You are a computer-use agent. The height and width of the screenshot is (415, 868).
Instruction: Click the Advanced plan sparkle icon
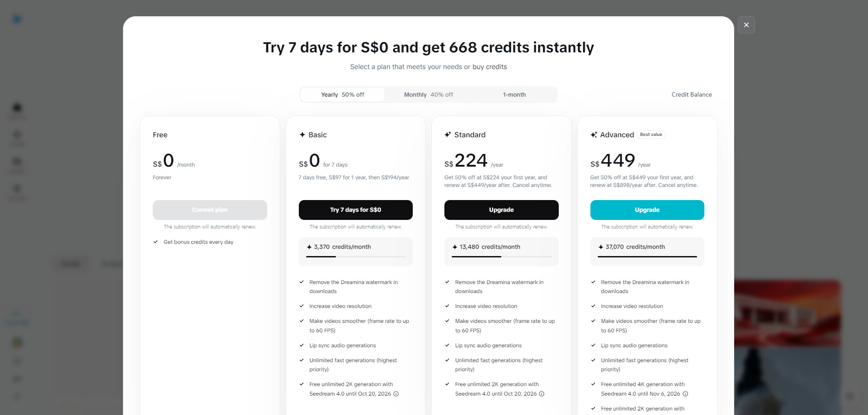(594, 135)
